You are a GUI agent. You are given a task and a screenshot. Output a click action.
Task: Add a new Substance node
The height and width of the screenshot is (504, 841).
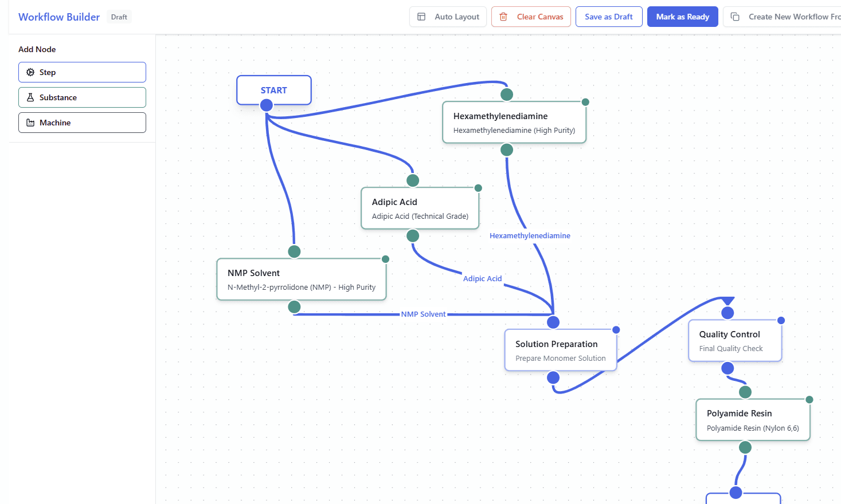(x=82, y=97)
